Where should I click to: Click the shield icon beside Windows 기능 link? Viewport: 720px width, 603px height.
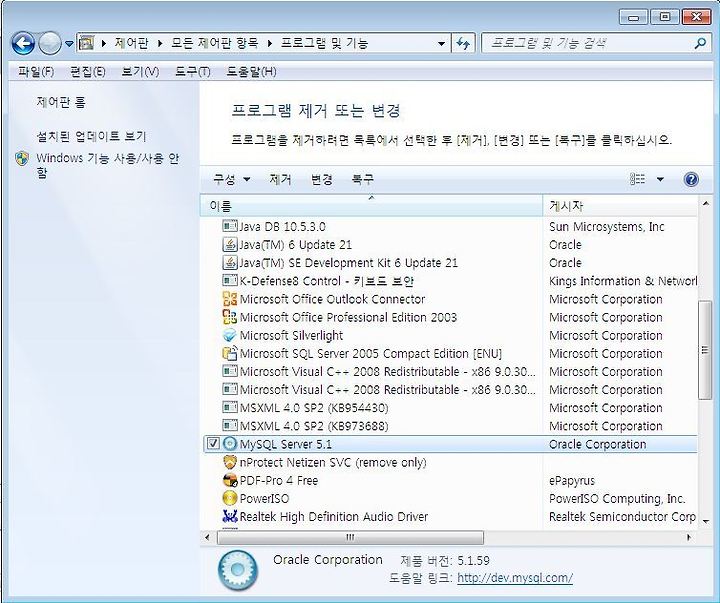pos(22,158)
